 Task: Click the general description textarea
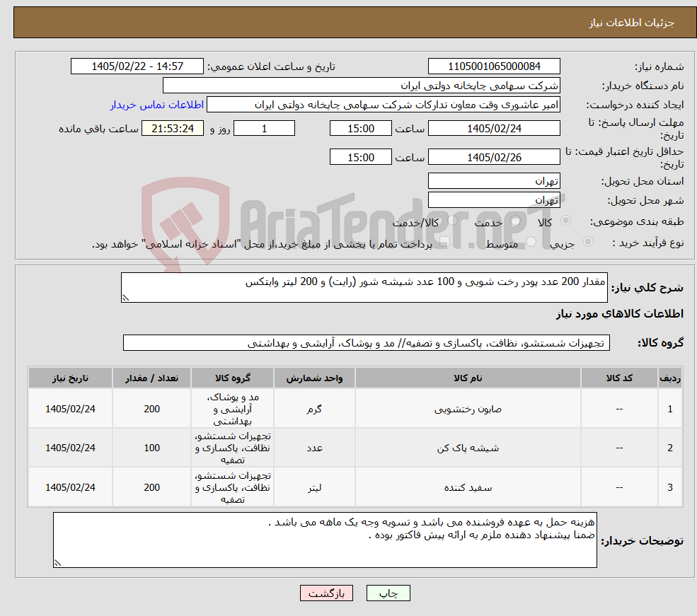pyautogui.click(x=364, y=287)
